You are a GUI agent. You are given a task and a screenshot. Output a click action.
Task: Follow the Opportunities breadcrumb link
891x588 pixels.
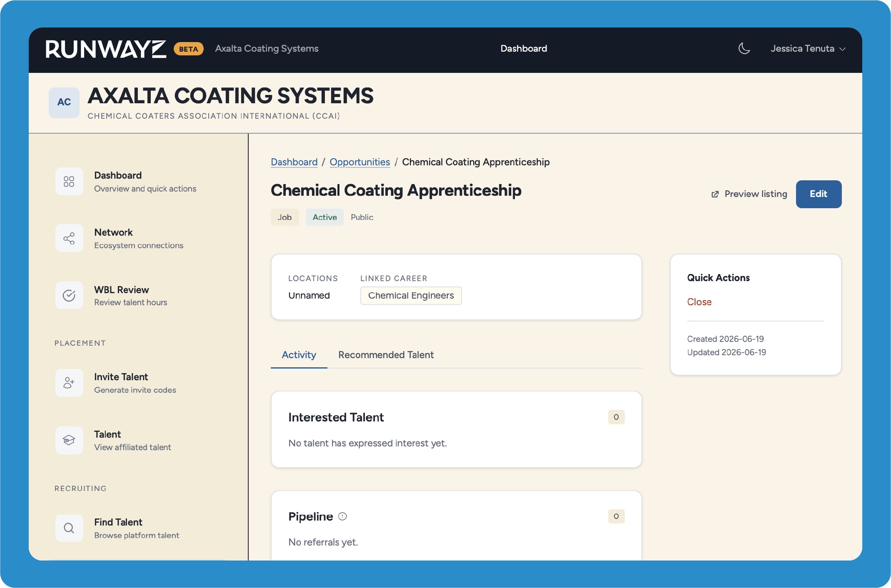click(360, 162)
